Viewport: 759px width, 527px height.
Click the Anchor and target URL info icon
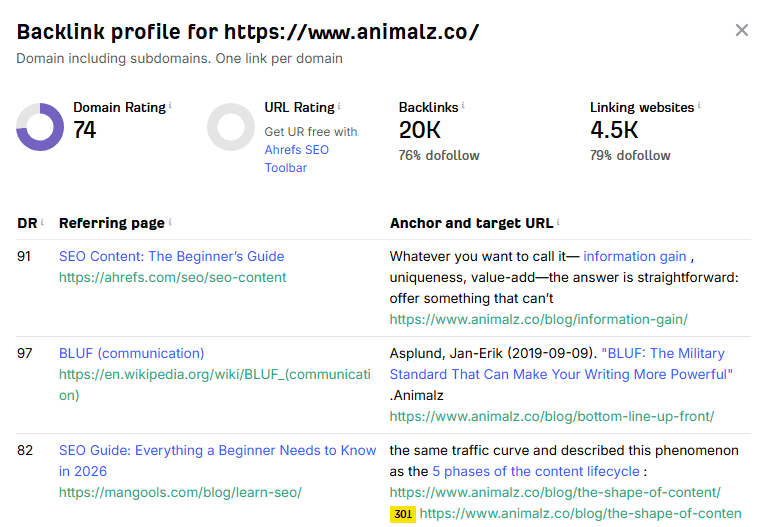(x=558, y=221)
